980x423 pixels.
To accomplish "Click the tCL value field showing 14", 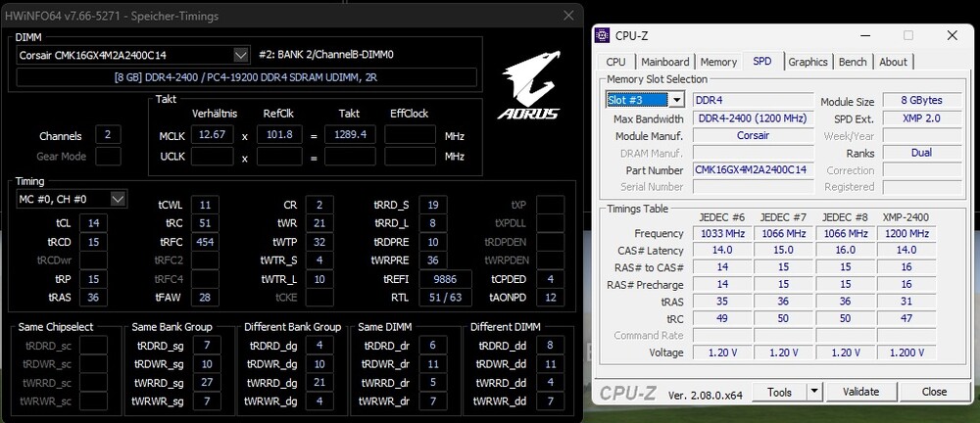I will (93, 223).
